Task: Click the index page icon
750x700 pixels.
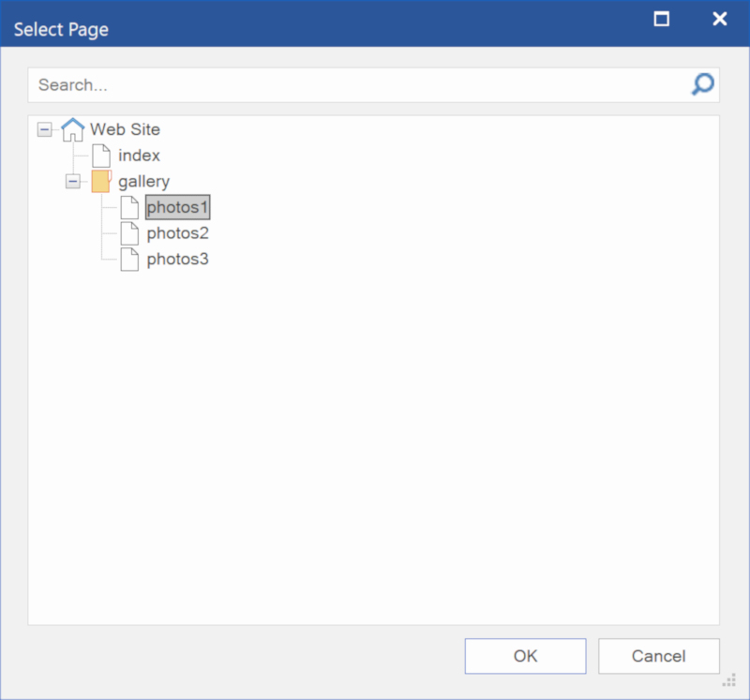Action: point(101,156)
